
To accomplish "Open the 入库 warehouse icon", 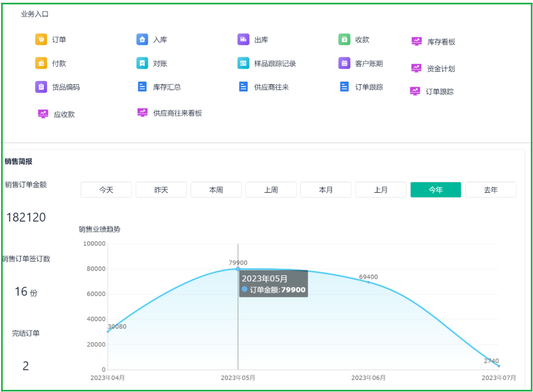I will [142, 39].
